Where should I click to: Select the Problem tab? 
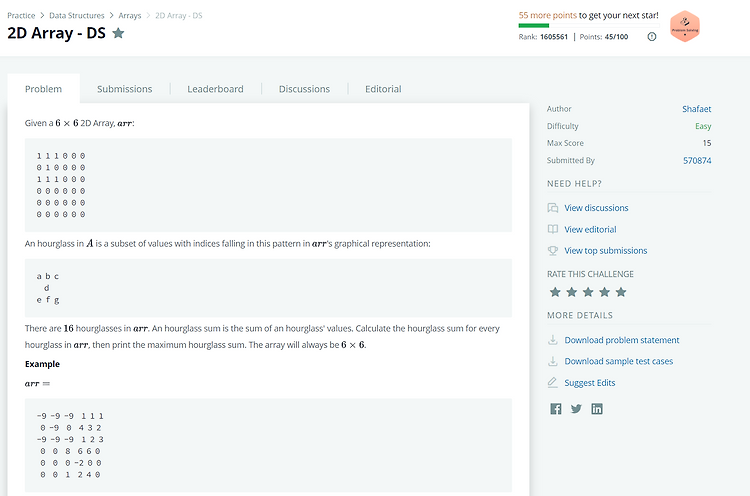(x=44, y=89)
